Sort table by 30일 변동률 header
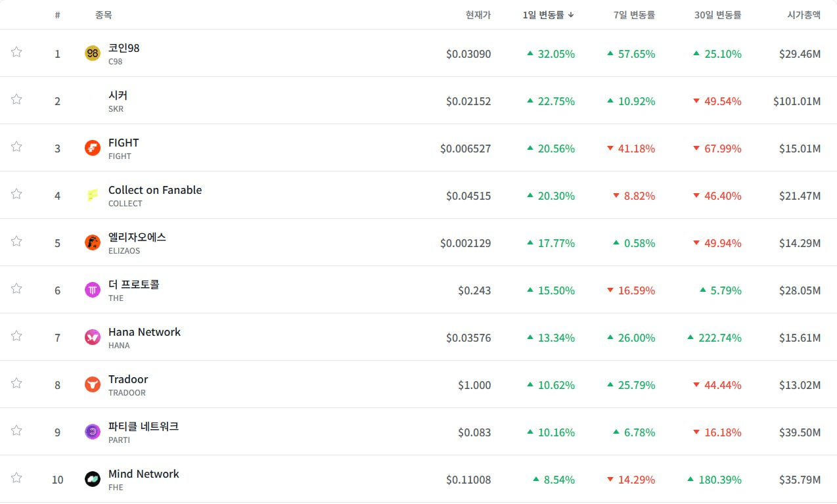837x504 pixels. (x=717, y=14)
